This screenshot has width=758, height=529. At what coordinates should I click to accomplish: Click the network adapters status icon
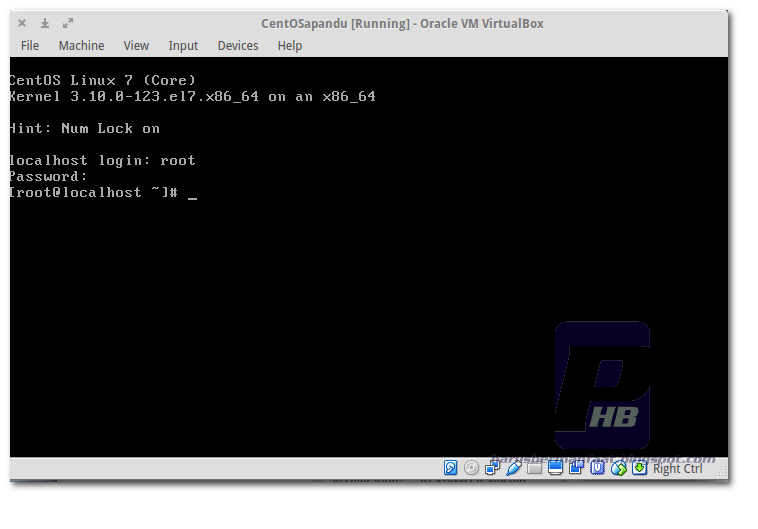pos(492,468)
